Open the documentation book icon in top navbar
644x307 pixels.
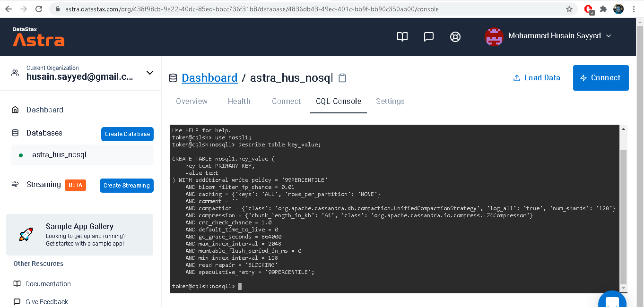[402, 36]
